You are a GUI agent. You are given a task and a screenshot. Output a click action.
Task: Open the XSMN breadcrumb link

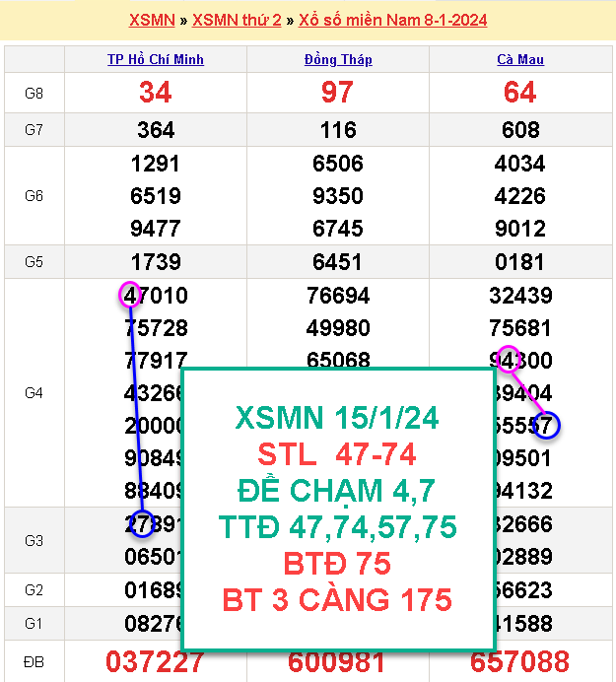coord(152,20)
